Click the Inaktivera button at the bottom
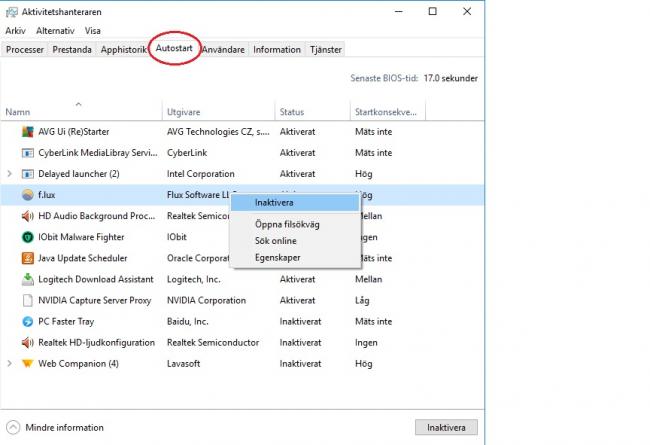 (446, 428)
